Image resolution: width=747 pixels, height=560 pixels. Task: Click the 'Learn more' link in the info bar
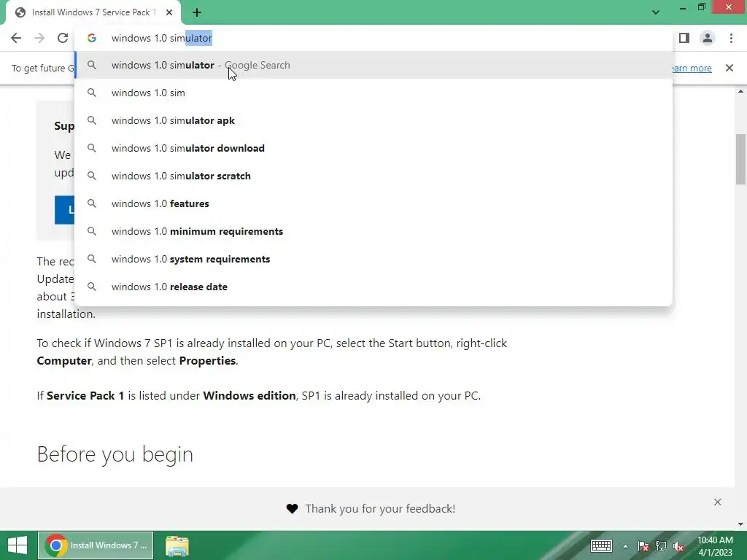(692, 68)
